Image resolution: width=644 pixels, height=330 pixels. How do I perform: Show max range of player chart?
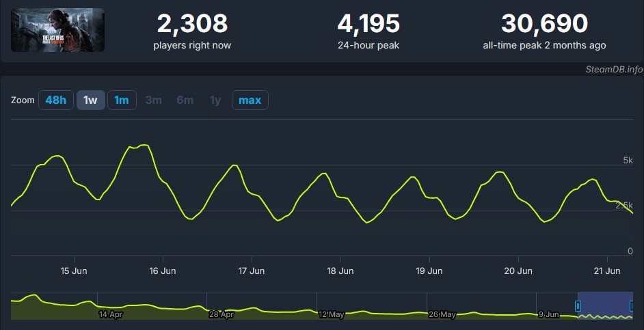point(250,100)
